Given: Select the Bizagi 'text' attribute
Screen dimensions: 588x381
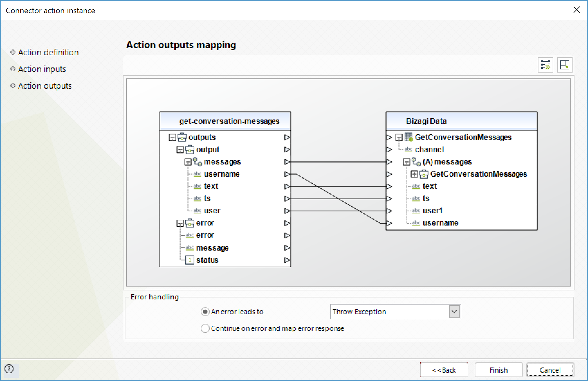Looking at the screenshot, I should [429, 186].
